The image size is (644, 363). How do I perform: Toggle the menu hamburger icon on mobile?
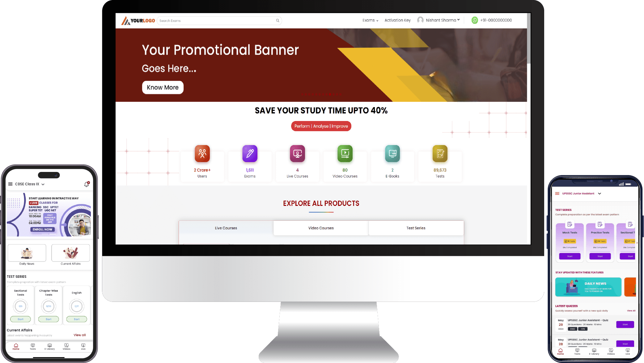(x=10, y=184)
